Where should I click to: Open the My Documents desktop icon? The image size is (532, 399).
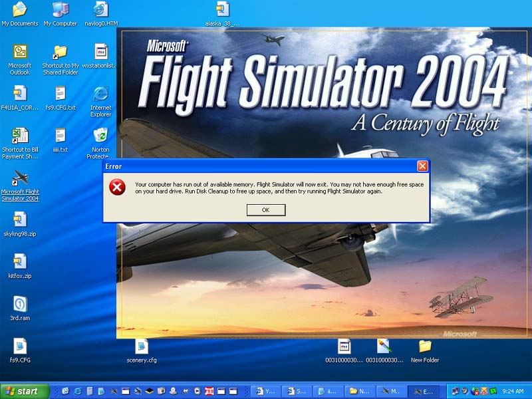pyautogui.click(x=20, y=10)
